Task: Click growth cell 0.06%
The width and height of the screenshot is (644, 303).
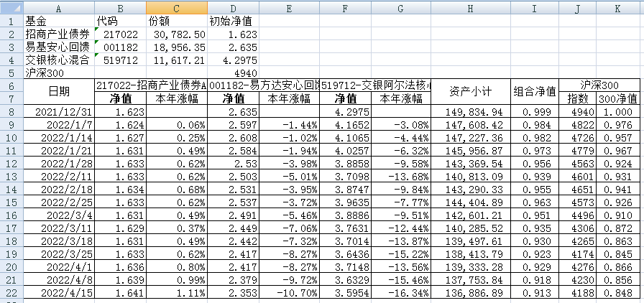Action: [x=177, y=124]
